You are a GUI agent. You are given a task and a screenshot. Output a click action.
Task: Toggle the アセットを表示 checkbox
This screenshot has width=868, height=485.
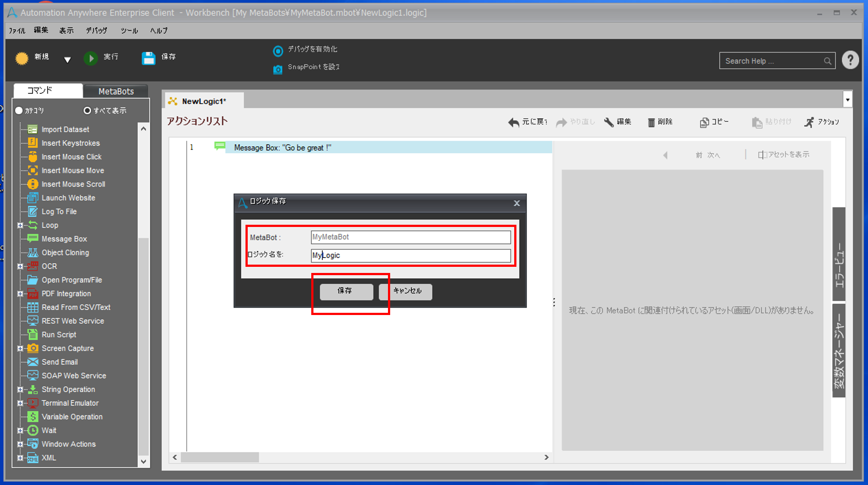click(x=761, y=155)
